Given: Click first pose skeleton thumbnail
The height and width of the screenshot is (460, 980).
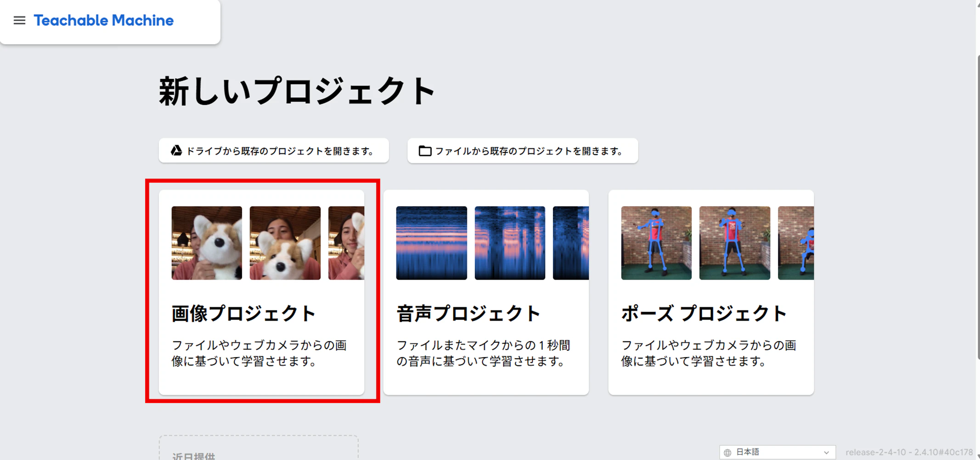Looking at the screenshot, I should [x=656, y=243].
